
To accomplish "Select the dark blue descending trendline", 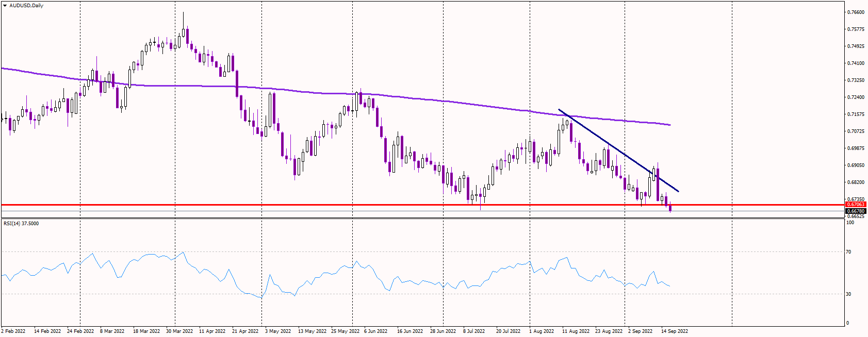I will [619, 151].
